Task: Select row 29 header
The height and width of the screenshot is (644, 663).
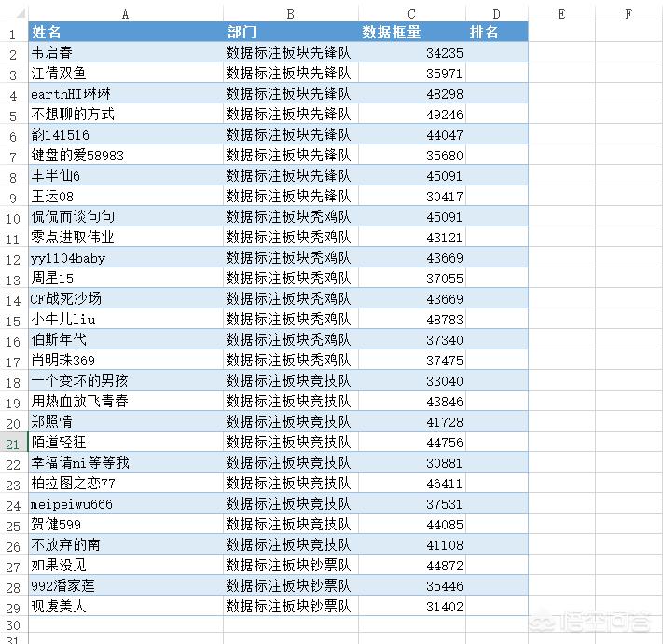Action: [x=14, y=608]
